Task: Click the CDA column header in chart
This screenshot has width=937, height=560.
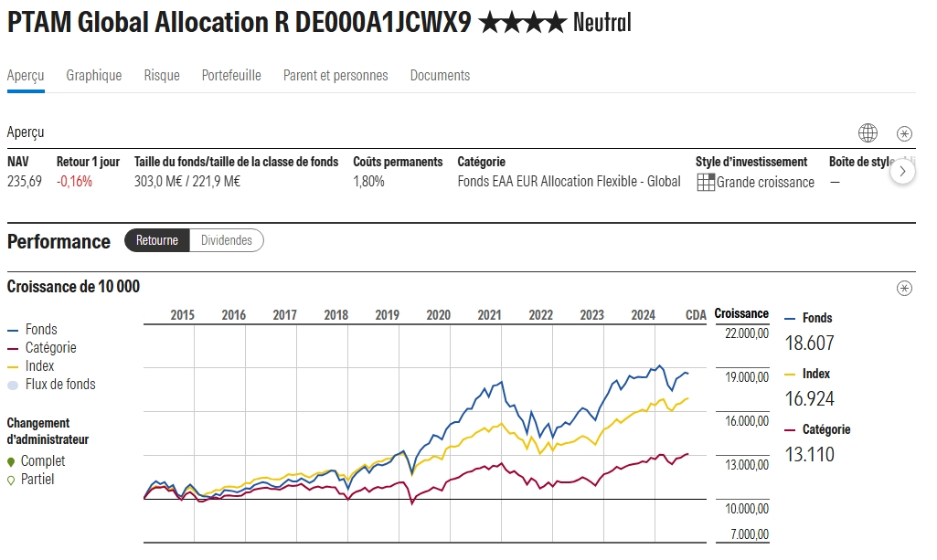Action: pyautogui.click(x=696, y=315)
